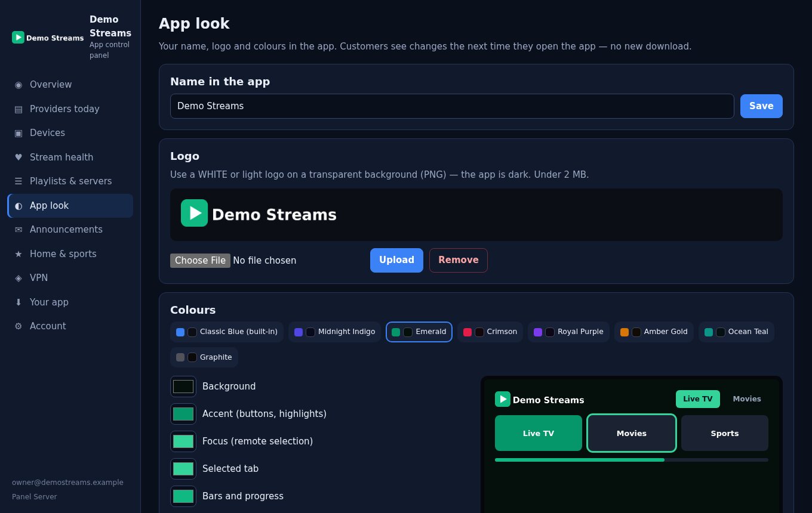
Task: Click the green Live TV tile in preview
Action: [x=539, y=433]
